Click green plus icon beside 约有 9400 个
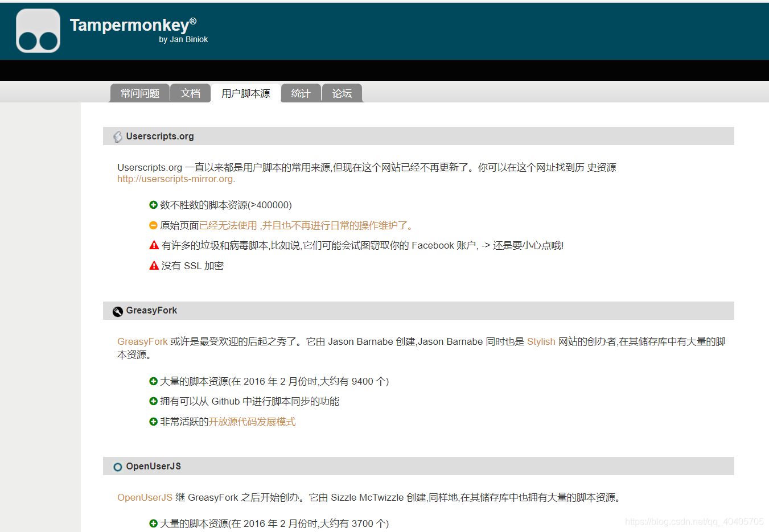769x532 pixels. point(153,381)
